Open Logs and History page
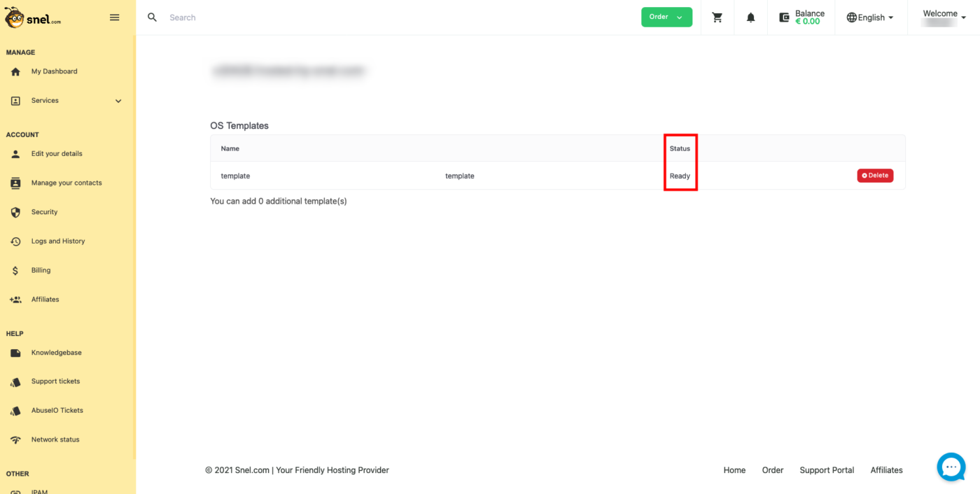Image resolution: width=980 pixels, height=494 pixels. tap(57, 241)
